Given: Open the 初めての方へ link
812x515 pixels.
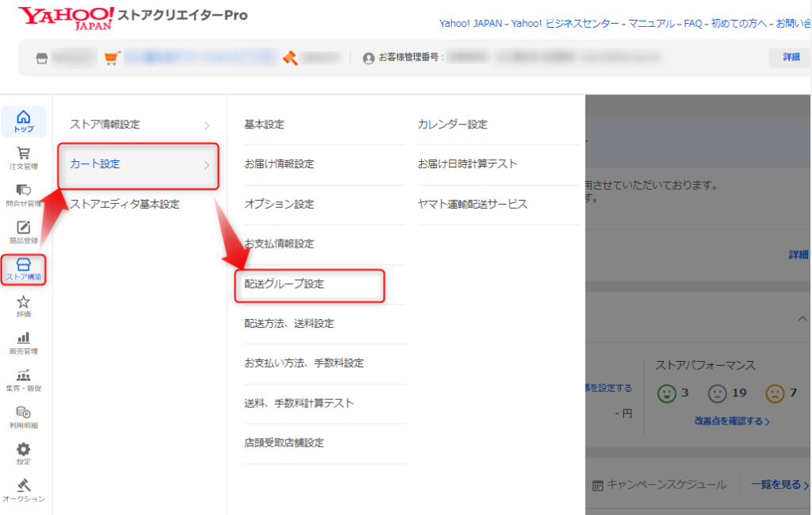Looking at the screenshot, I should pyautogui.click(x=739, y=23).
